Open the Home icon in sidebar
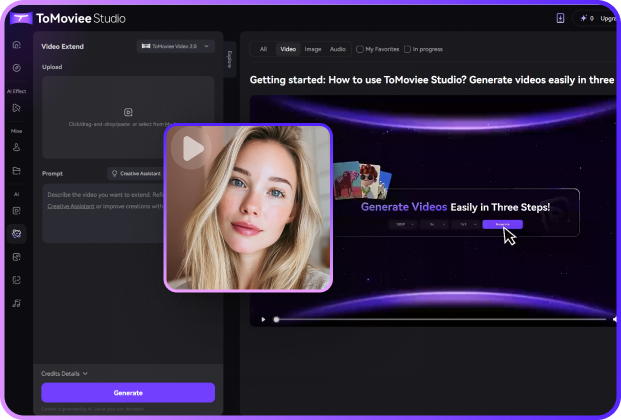This screenshot has height=420, width=621. point(17,45)
